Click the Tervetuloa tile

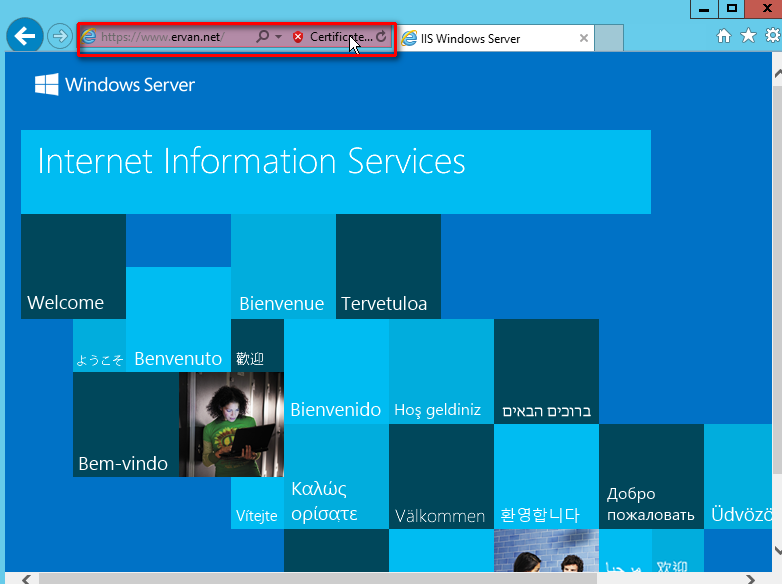pyautogui.click(x=389, y=266)
